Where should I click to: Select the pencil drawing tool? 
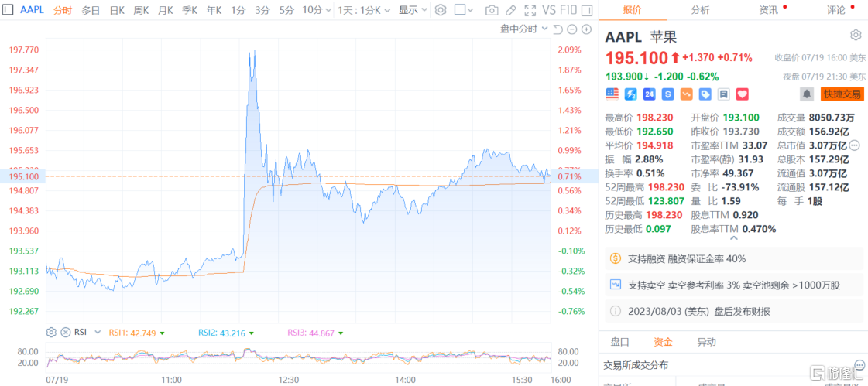point(511,10)
